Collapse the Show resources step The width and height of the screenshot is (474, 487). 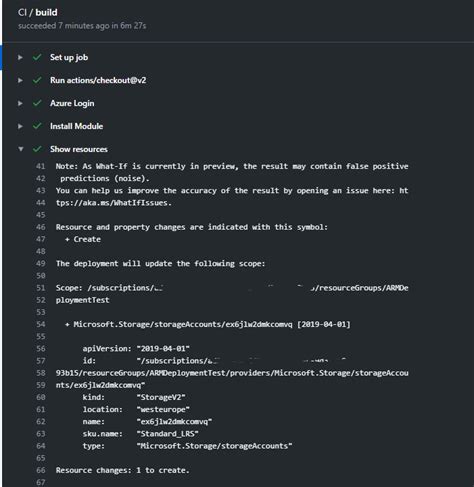tap(21, 149)
